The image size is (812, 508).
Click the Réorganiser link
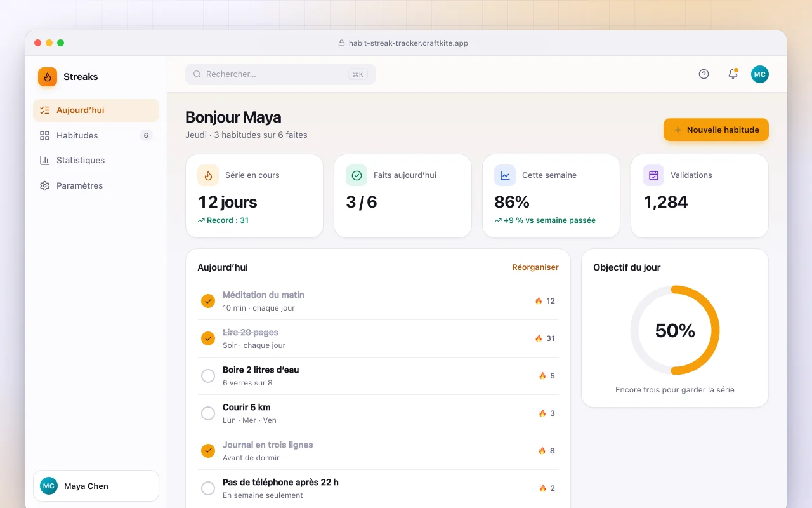click(535, 267)
